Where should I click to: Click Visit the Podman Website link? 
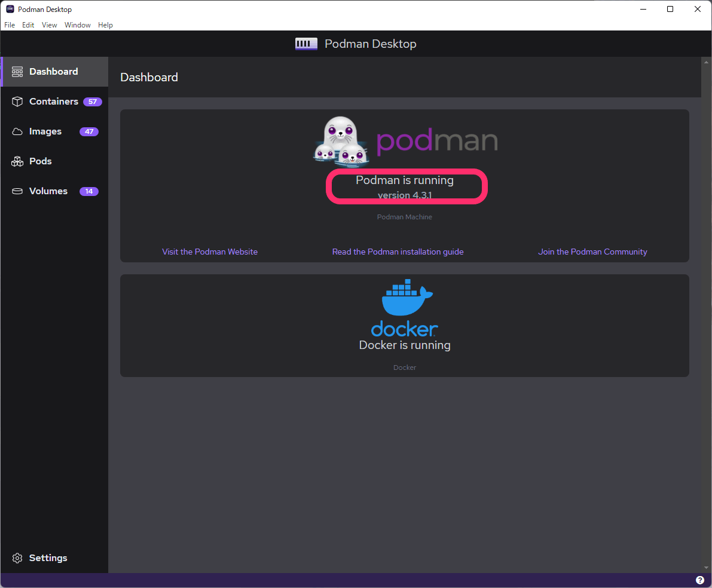pos(210,252)
